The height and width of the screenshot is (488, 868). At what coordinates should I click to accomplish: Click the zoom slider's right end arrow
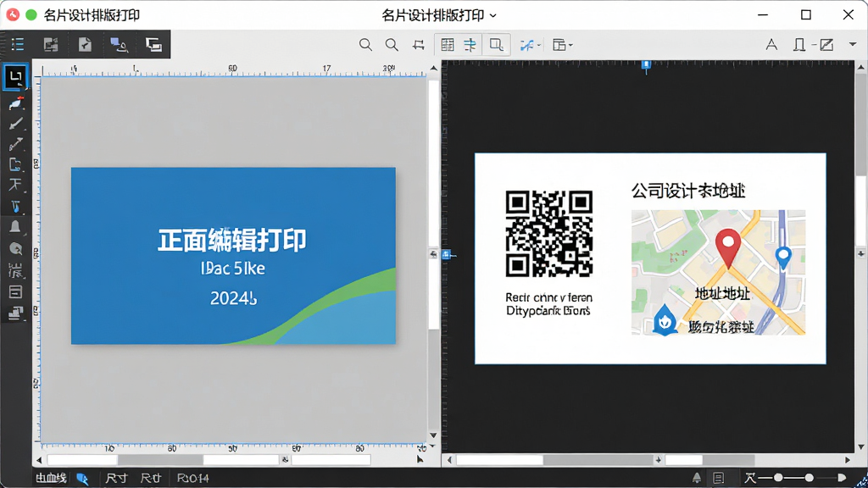pyautogui.click(x=842, y=478)
